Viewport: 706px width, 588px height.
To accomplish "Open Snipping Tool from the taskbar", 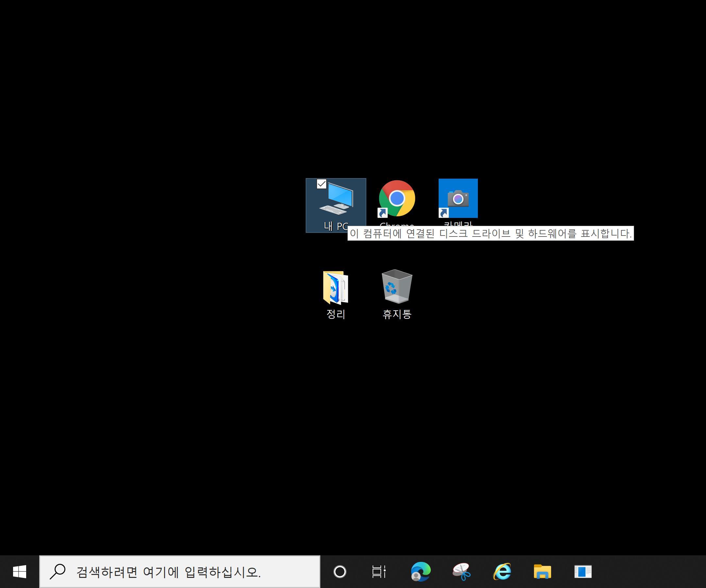I will [462, 571].
